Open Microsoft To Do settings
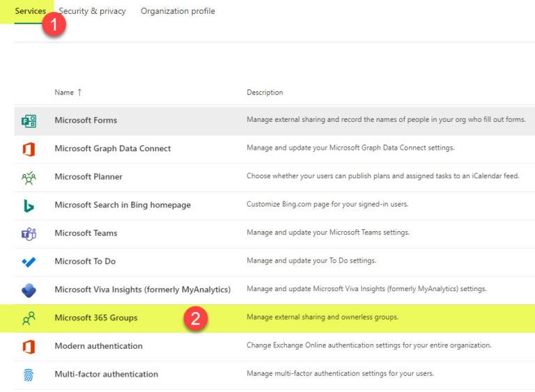Viewport: 535px width, 392px height. [x=85, y=261]
